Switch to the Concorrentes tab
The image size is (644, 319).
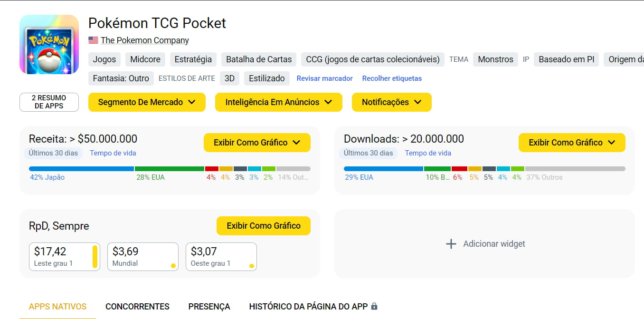pyautogui.click(x=137, y=307)
